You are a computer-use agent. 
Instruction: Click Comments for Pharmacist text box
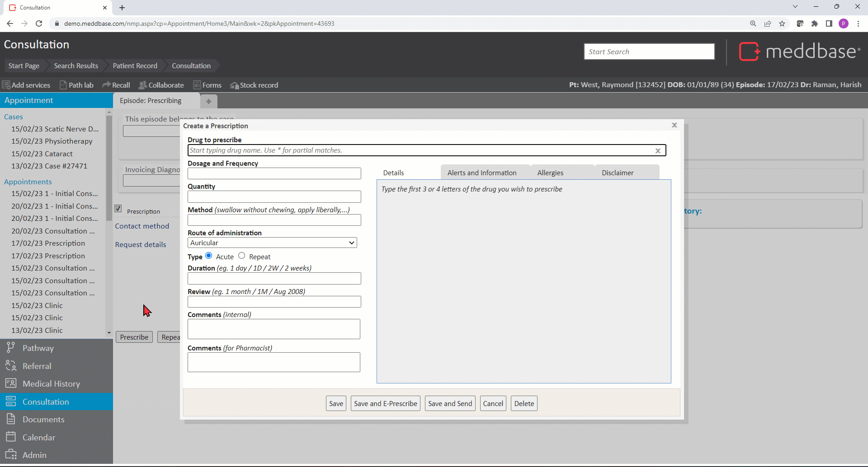274,362
